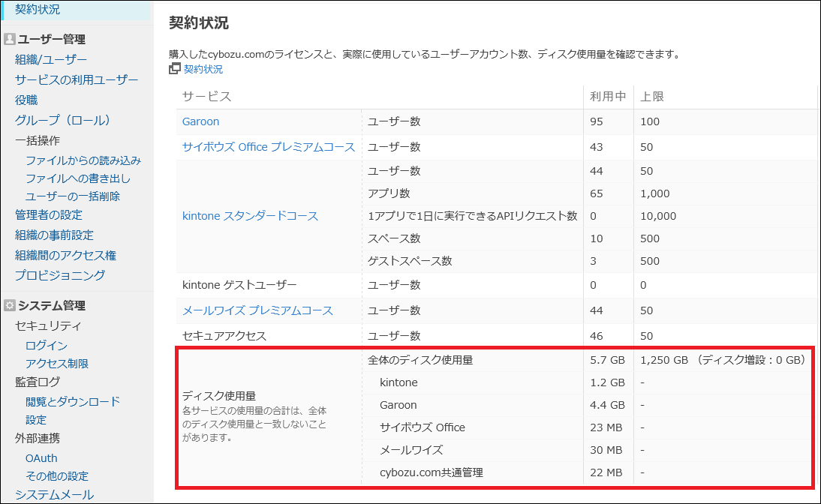Open OAuth under 外部連携
The image size is (821, 504).
click(x=41, y=458)
